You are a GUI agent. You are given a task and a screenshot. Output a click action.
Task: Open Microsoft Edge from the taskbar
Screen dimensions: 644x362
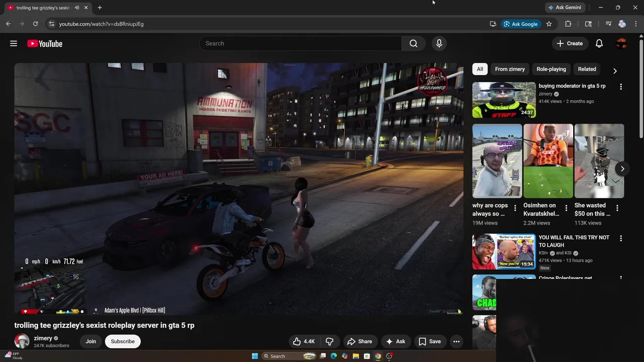pyautogui.click(x=333, y=356)
